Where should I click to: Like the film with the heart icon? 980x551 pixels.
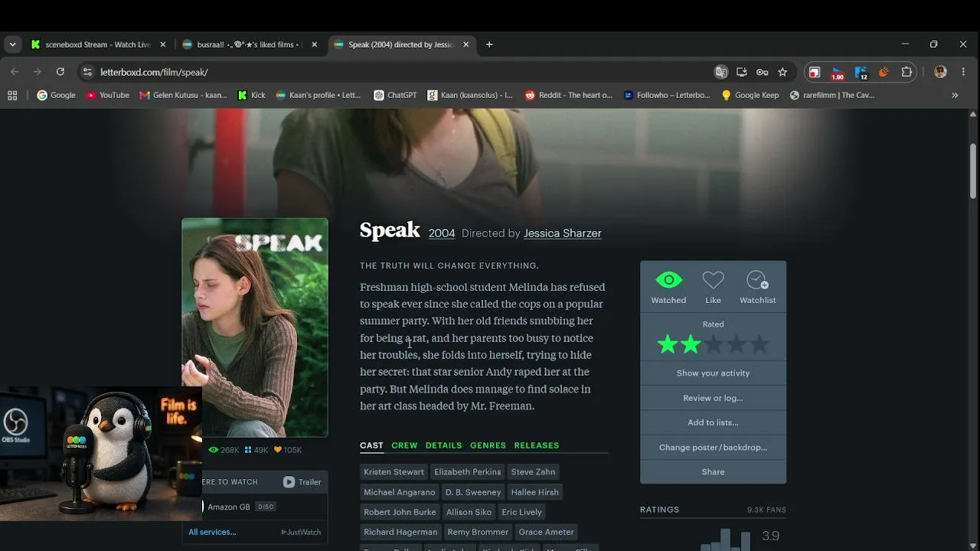click(x=713, y=281)
